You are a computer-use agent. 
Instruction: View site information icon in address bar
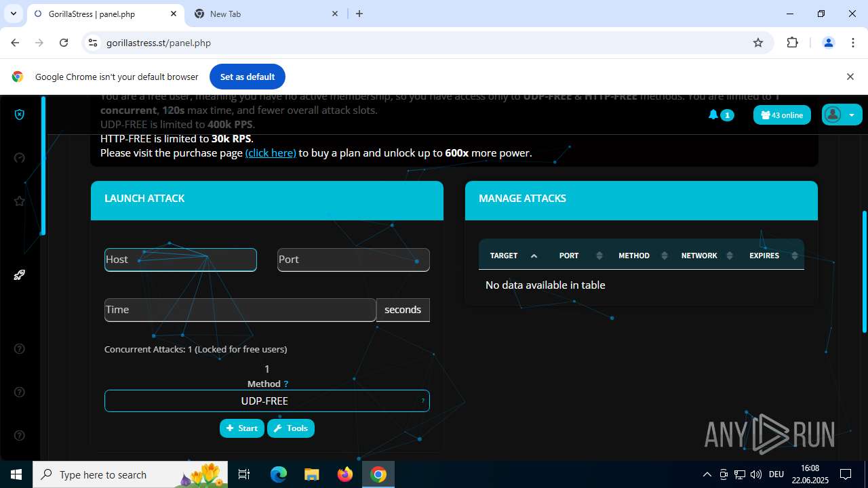tap(93, 43)
